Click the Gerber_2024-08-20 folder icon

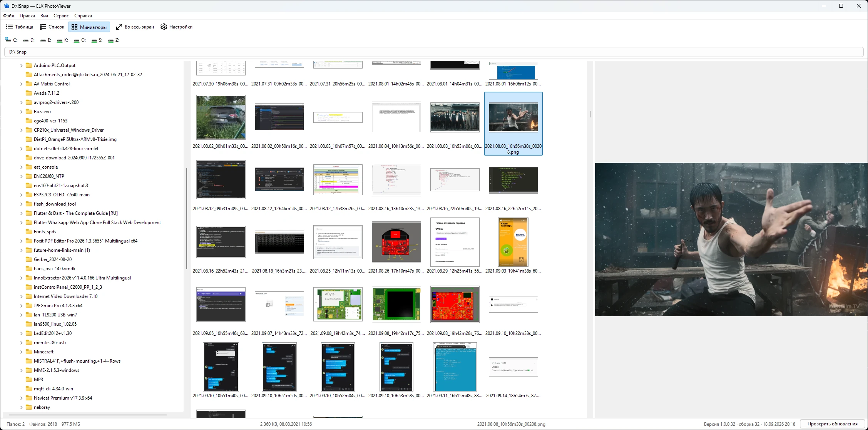(29, 259)
